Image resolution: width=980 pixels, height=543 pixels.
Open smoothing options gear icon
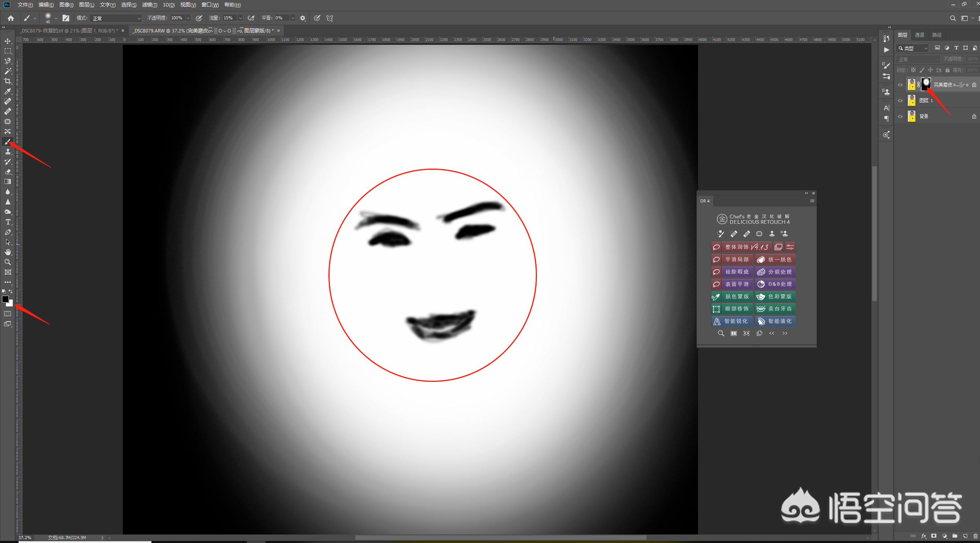click(x=303, y=18)
